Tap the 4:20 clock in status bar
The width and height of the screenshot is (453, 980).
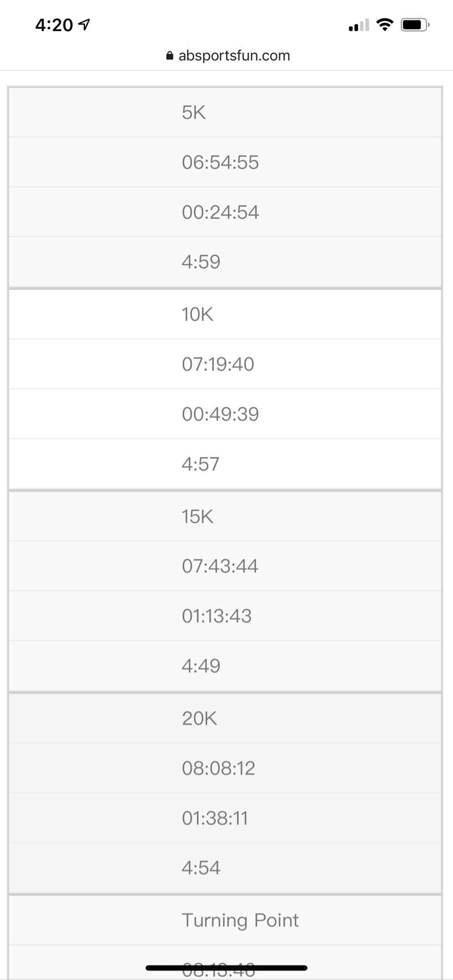tap(54, 25)
